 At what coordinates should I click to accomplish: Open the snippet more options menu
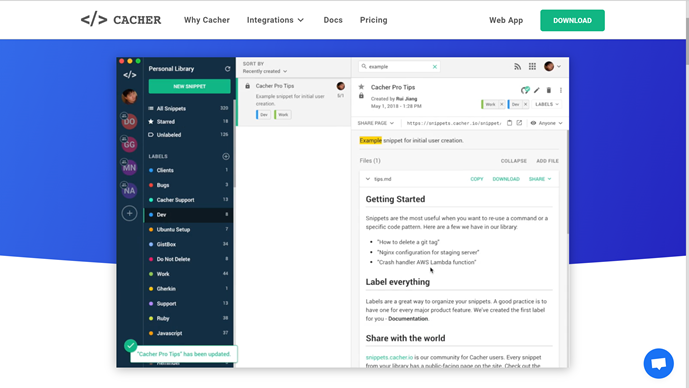click(561, 90)
